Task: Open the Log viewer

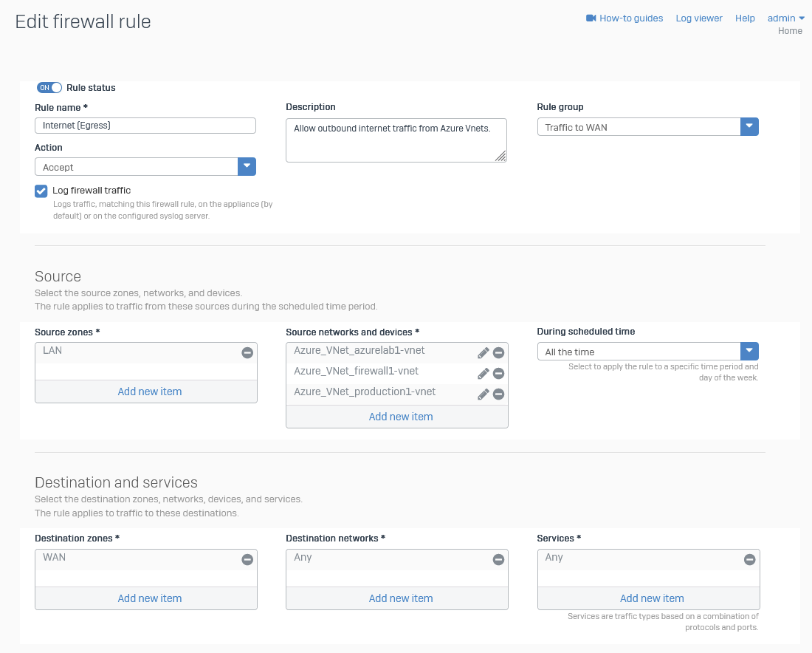Action: [699, 18]
